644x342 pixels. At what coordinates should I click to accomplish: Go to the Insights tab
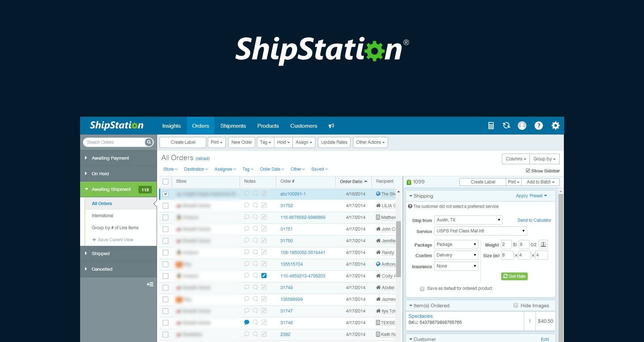tap(171, 126)
